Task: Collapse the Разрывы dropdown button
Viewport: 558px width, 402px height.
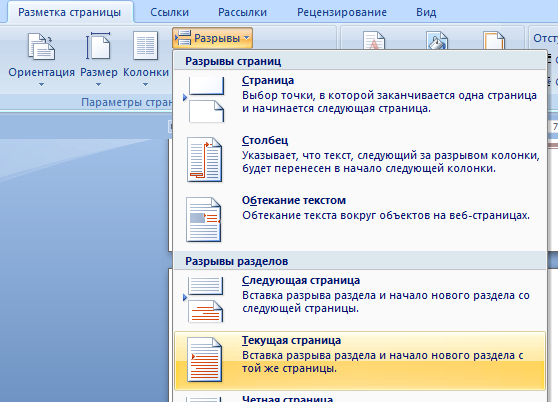Action: (x=212, y=38)
